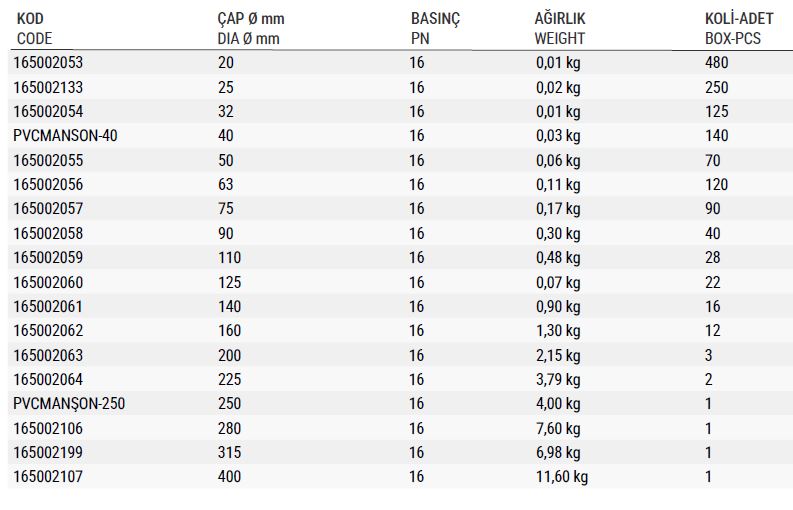The height and width of the screenshot is (510, 793).
Task: Click the 2,15 kg weight cell
Action: pyautogui.click(x=558, y=356)
